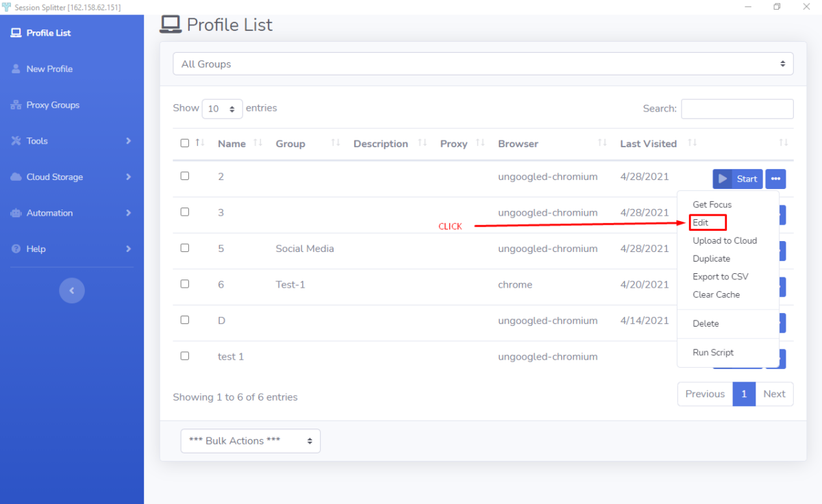Click the Cloud Storage cloud icon
Screen dimensions: 822x504
coord(16,177)
